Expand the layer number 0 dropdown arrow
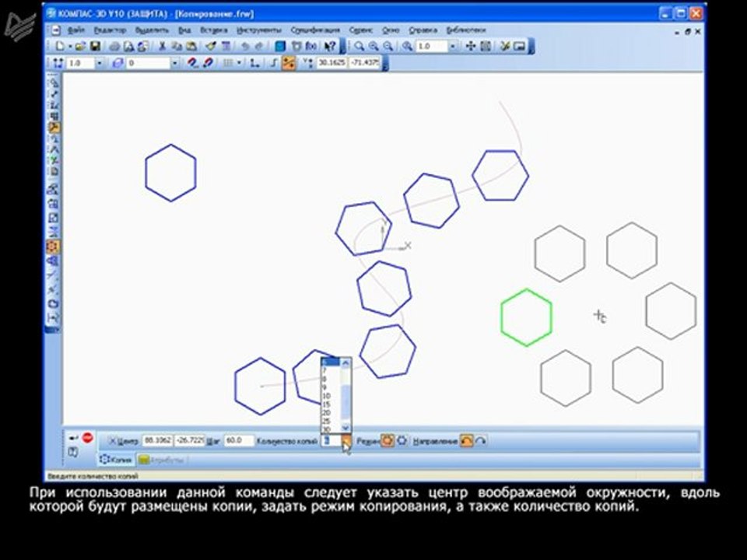Screen dimensions: 747x560 tap(175, 63)
